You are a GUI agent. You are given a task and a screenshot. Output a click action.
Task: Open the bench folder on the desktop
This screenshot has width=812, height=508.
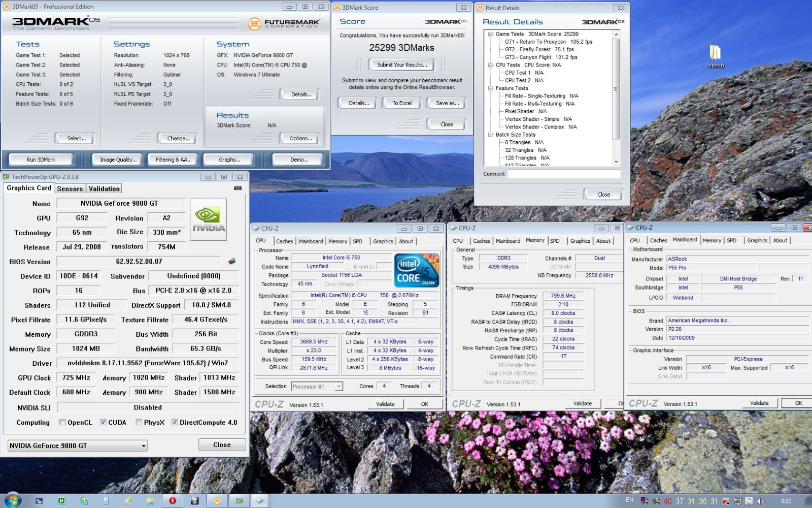coord(716,56)
